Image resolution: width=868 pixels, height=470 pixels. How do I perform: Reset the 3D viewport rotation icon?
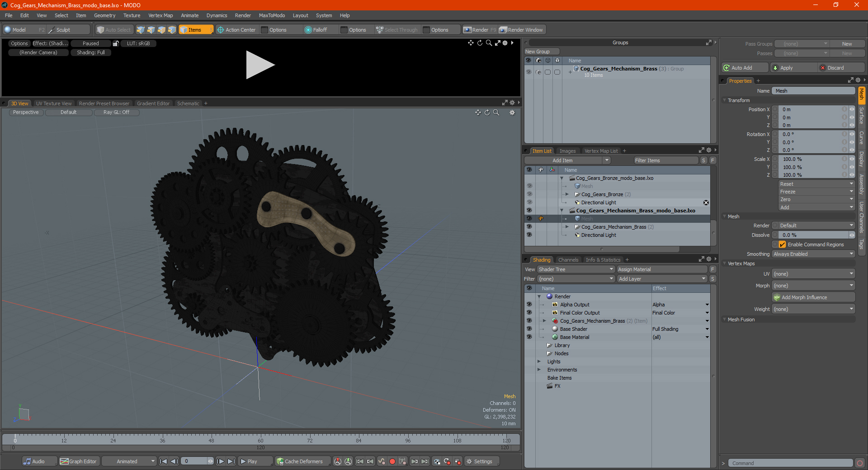coord(487,113)
